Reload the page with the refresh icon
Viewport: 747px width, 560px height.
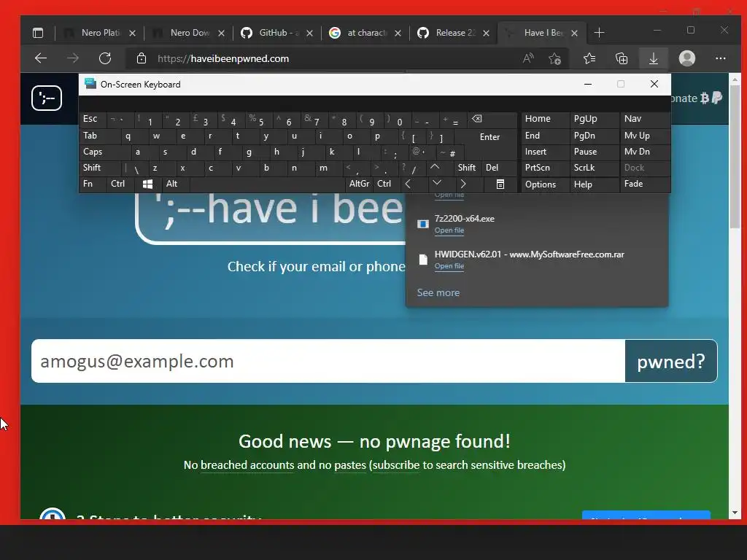(x=105, y=58)
